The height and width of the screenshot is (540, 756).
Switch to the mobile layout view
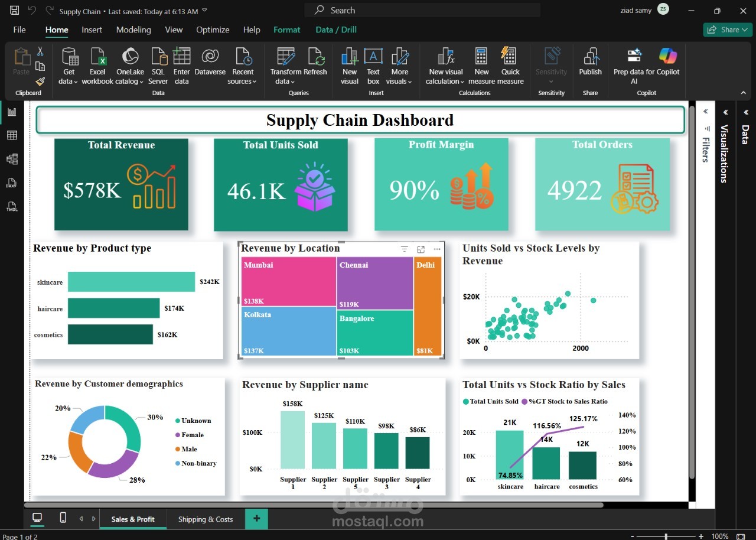coord(63,518)
